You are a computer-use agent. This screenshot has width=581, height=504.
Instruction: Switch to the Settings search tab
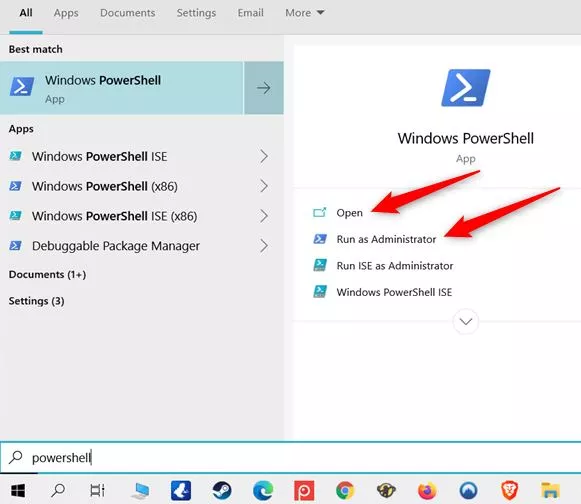pyautogui.click(x=196, y=13)
